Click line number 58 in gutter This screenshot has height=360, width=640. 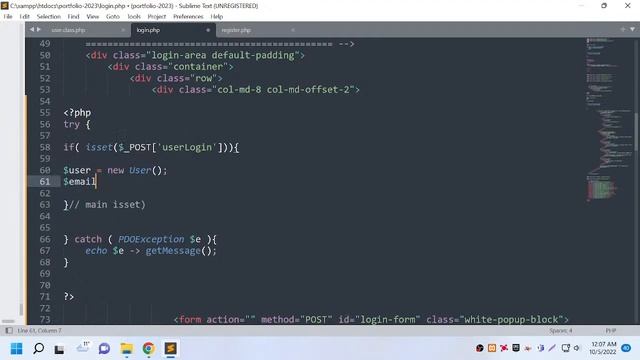click(x=45, y=147)
